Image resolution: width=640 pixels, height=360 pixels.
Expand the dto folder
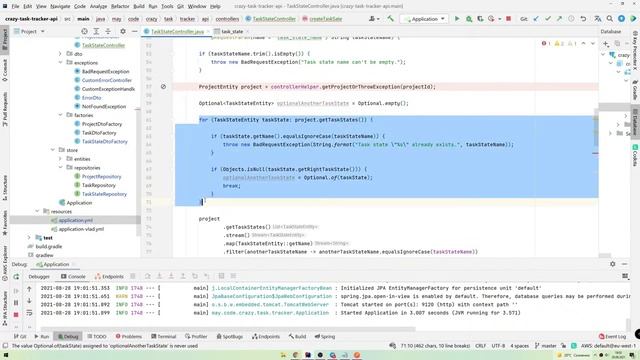(60, 53)
